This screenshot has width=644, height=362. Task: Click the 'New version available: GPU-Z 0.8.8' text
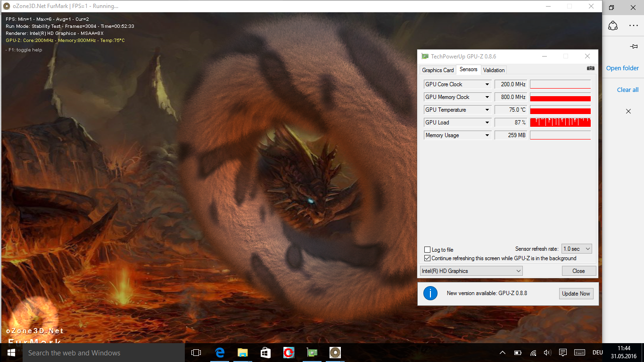tap(487, 293)
